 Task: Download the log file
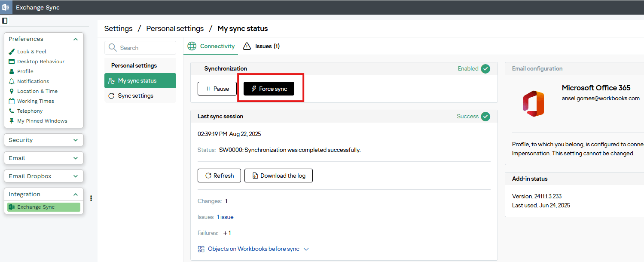coord(278,176)
